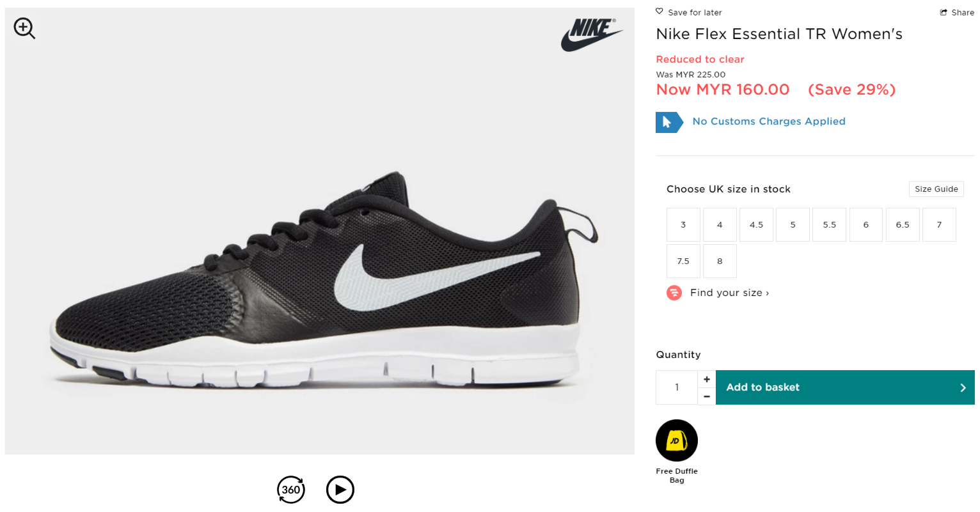The width and height of the screenshot is (980, 512).
Task: Add the shoe to basket
Action: click(844, 387)
